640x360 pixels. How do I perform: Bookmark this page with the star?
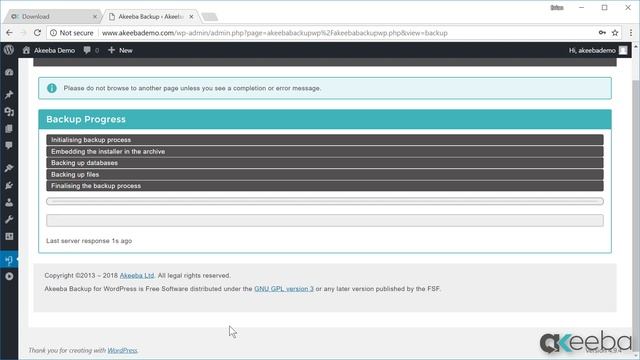click(x=615, y=33)
